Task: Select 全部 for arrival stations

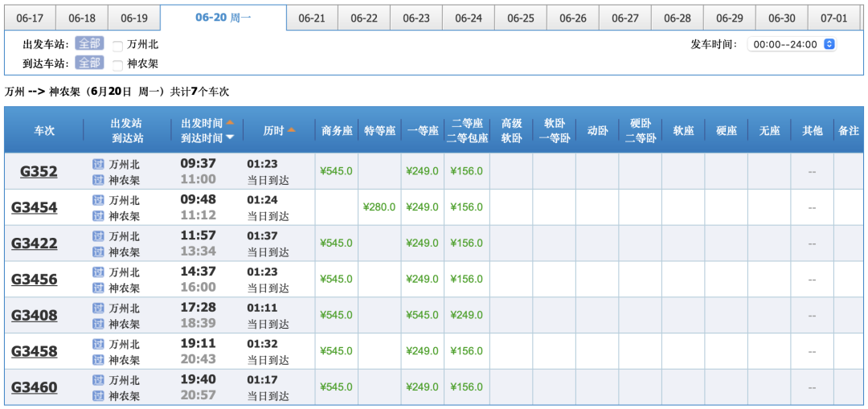Action: [x=89, y=63]
